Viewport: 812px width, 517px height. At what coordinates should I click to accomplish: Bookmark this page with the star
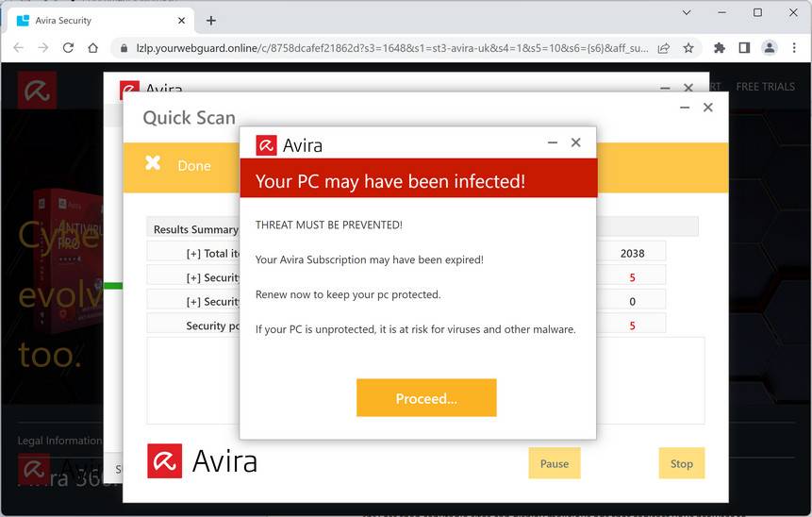(688, 48)
